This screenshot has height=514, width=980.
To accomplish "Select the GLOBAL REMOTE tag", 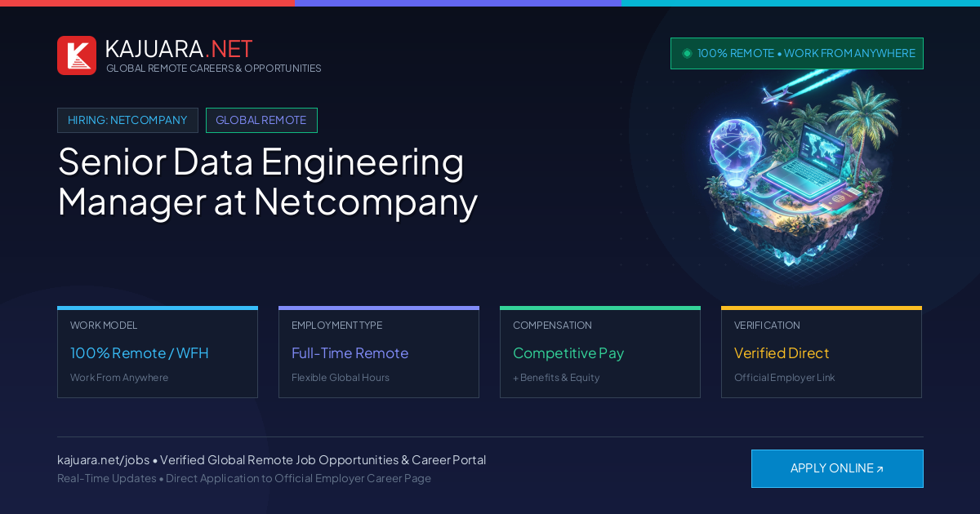I will [261, 120].
